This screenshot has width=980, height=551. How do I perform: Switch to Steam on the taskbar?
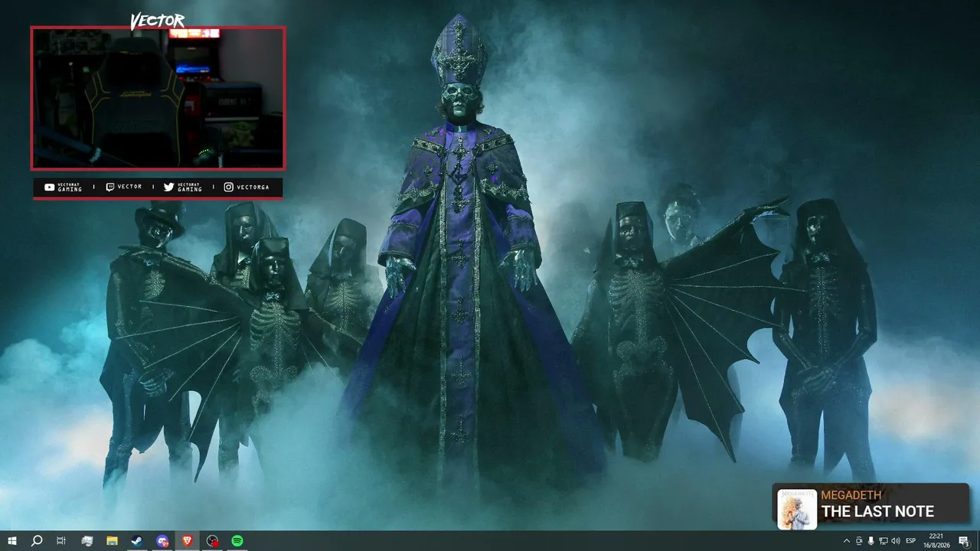[136, 541]
